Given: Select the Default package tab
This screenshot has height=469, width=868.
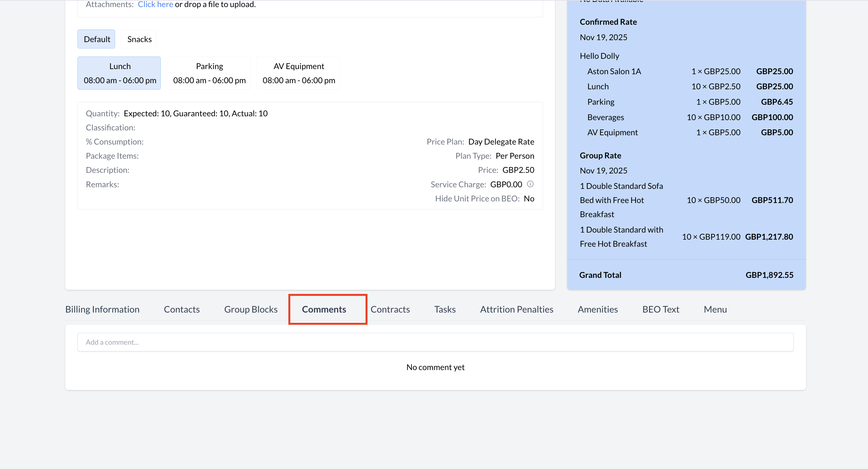Looking at the screenshot, I should 97,39.
